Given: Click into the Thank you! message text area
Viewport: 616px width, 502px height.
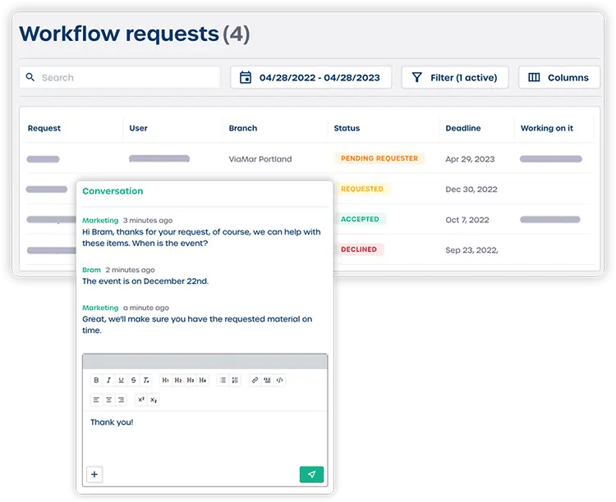Looking at the screenshot, I should pos(205,438).
